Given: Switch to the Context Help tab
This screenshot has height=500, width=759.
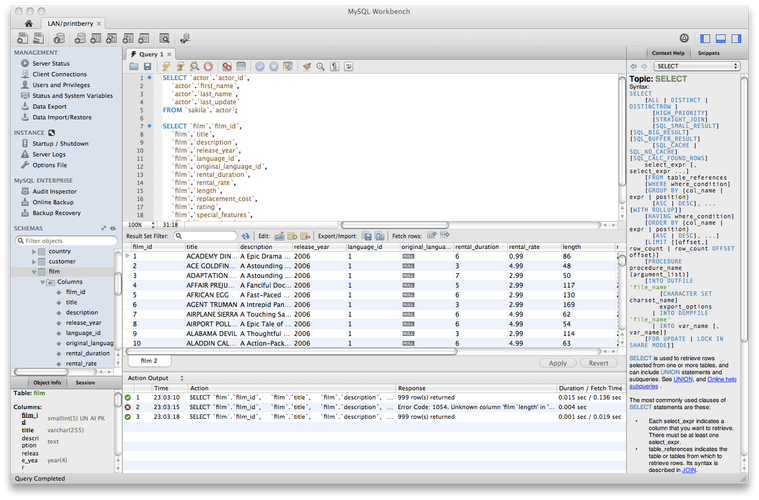Looking at the screenshot, I should coord(668,53).
